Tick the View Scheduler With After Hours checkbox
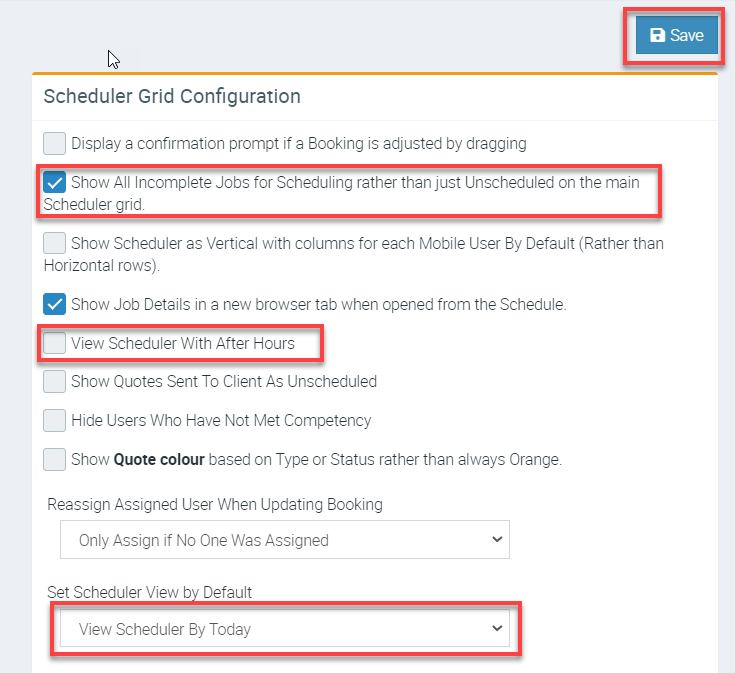 pyautogui.click(x=55, y=343)
